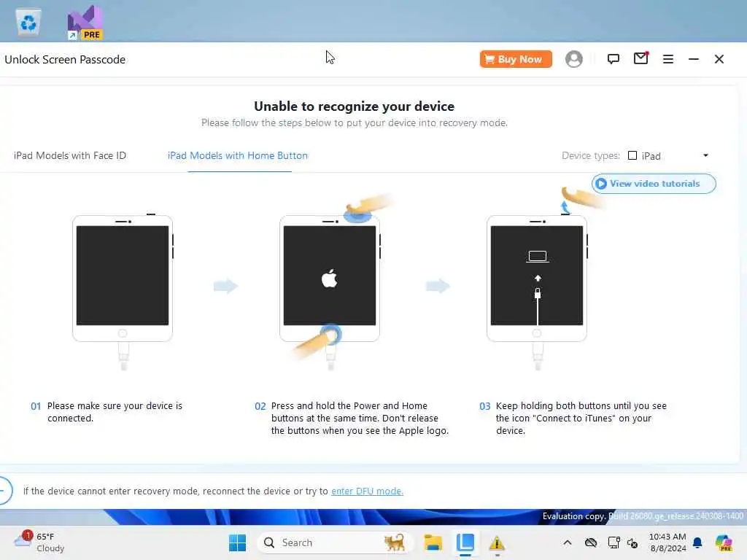Show hidden system tray icons chevron
The width and height of the screenshot is (747, 560).
[567, 542]
